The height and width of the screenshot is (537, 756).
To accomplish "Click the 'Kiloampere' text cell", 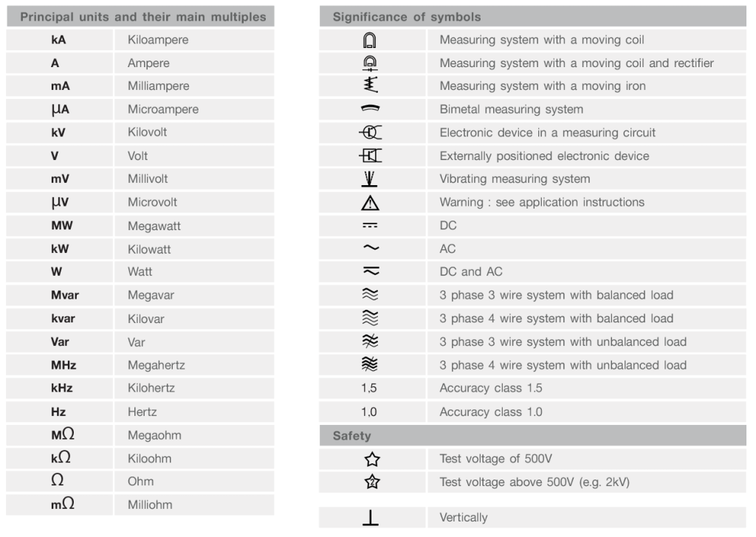I will point(158,40).
